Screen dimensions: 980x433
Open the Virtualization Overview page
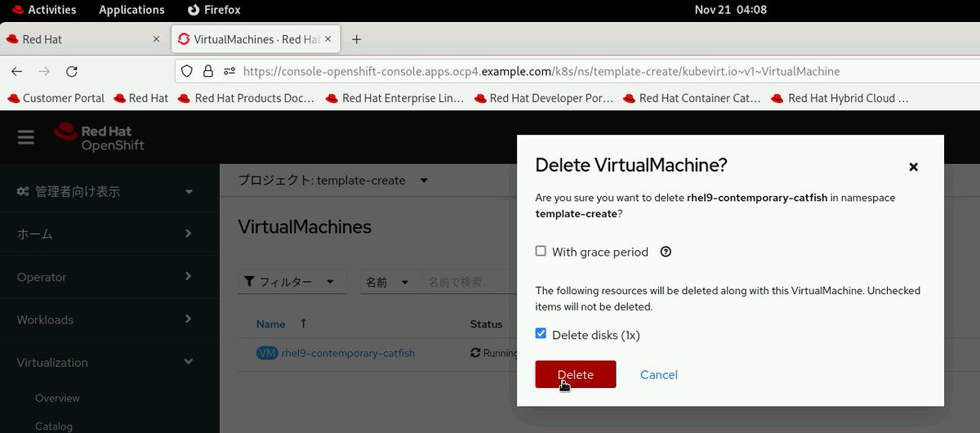57,398
